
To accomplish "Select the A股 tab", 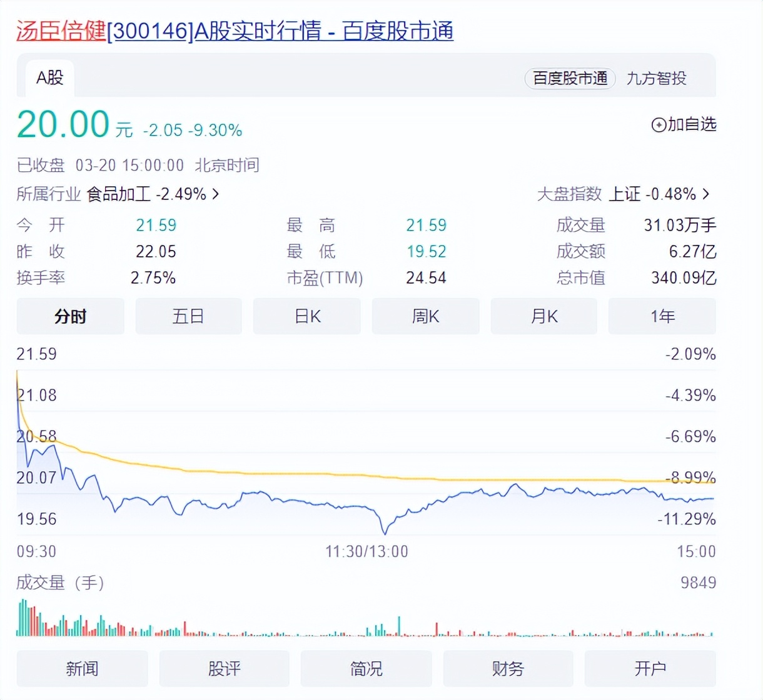I will coord(50,78).
